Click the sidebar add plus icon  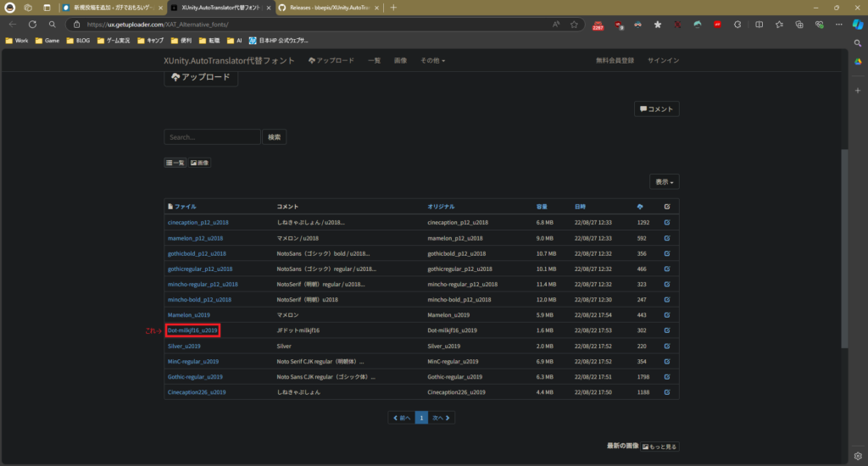point(858,90)
